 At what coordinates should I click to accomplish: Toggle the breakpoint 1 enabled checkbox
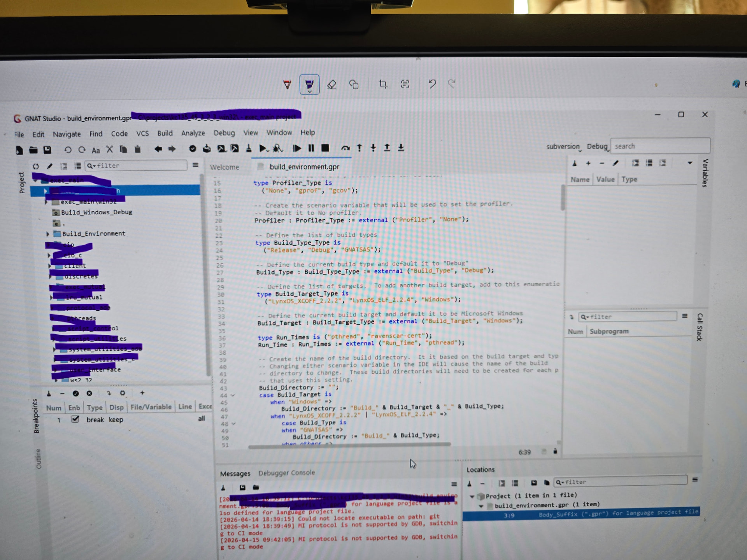(x=75, y=419)
